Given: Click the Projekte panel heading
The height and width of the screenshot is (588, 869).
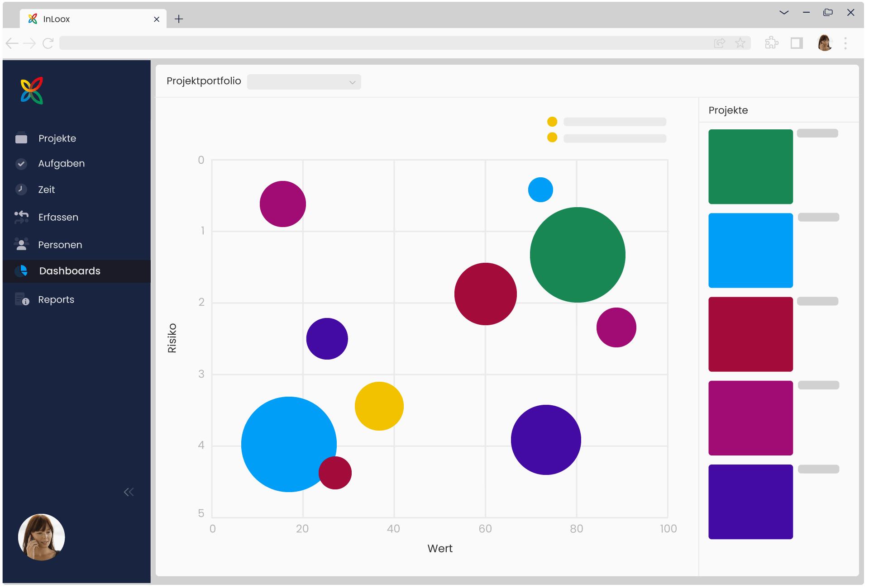Looking at the screenshot, I should (x=728, y=110).
